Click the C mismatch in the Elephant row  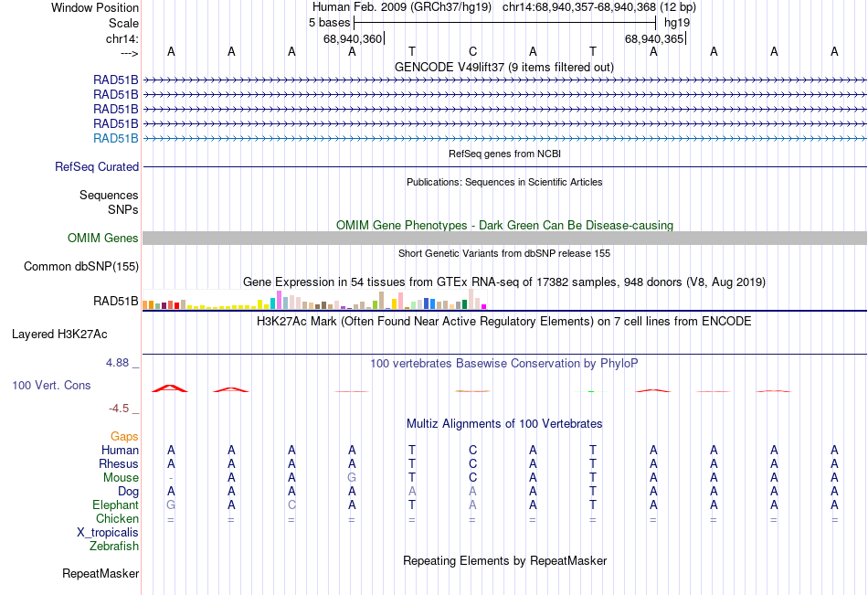(x=291, y=505)
